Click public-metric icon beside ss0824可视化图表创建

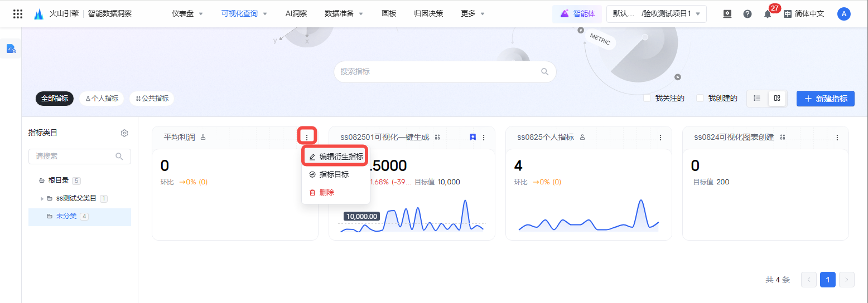(x=782, y=137)
